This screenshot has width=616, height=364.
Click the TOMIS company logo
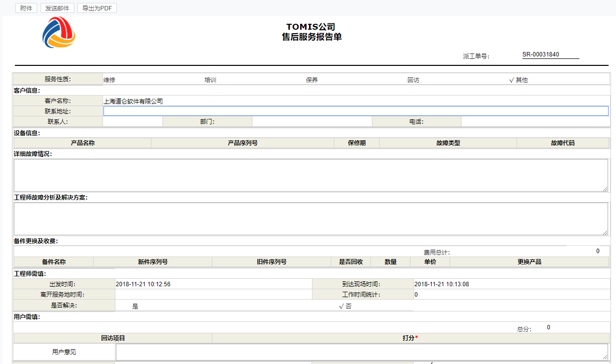coord(58,33)
